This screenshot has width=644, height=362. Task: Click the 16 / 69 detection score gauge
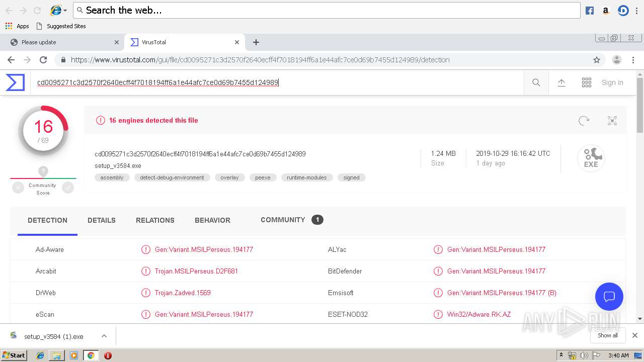43,131
